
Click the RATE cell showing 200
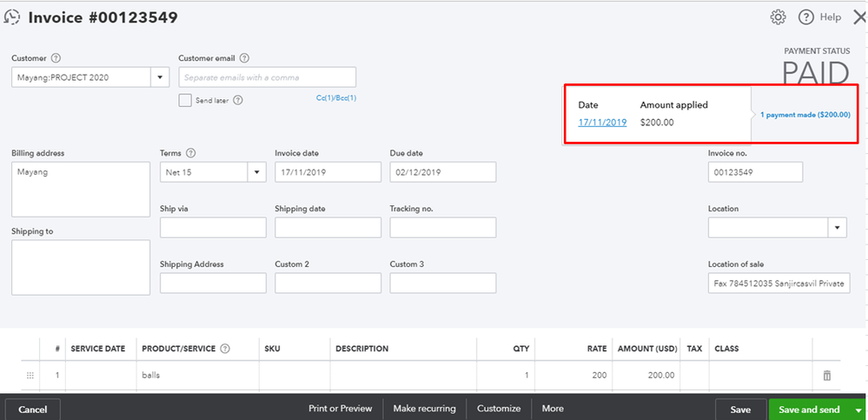coord(573,375)
